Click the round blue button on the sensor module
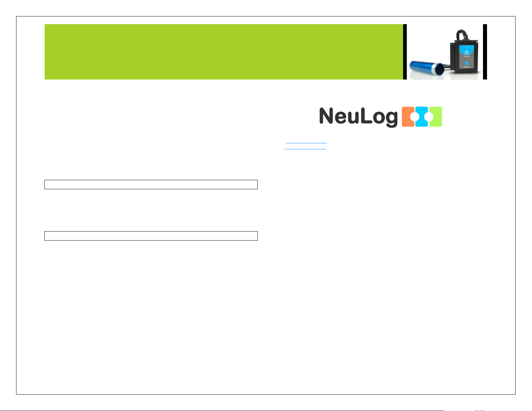The height and width of the screenshot is (411, 532). coord(467,63)
